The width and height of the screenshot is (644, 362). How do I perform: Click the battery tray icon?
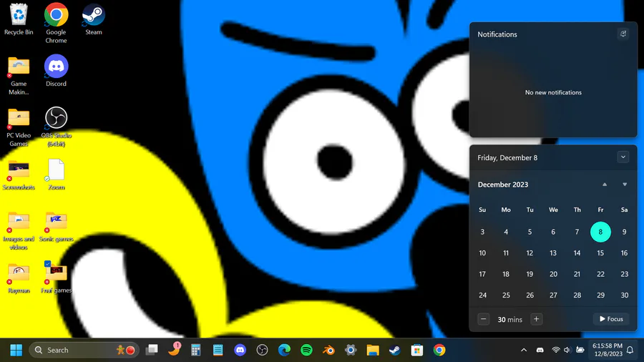580,350
